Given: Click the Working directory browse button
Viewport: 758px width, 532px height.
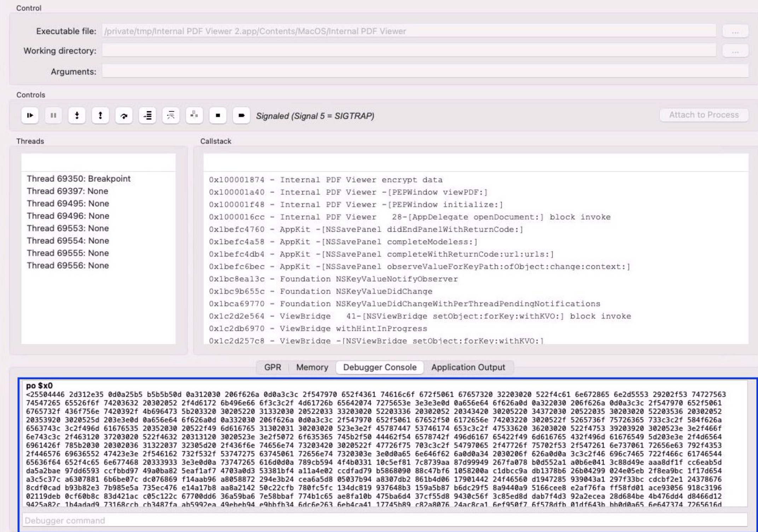Looking at the screenshot, I should click(735, 51).
